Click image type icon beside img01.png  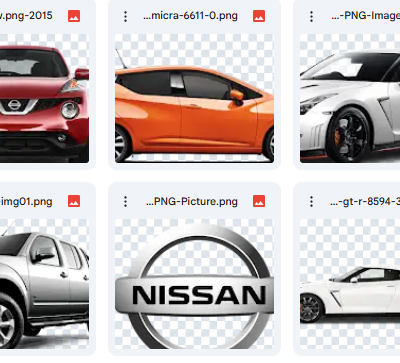tap(74, 201)
